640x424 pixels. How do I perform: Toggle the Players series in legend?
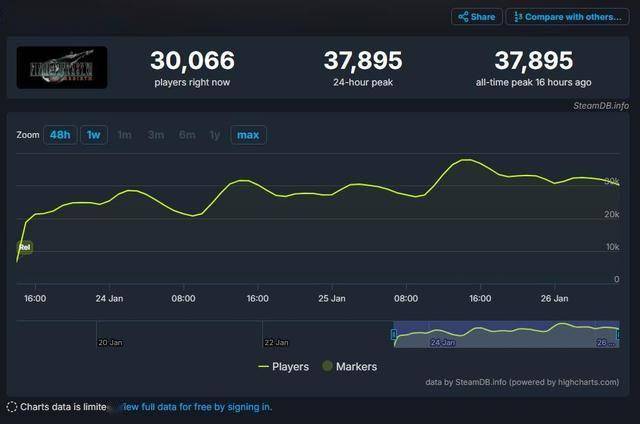(x=284, y=366)
